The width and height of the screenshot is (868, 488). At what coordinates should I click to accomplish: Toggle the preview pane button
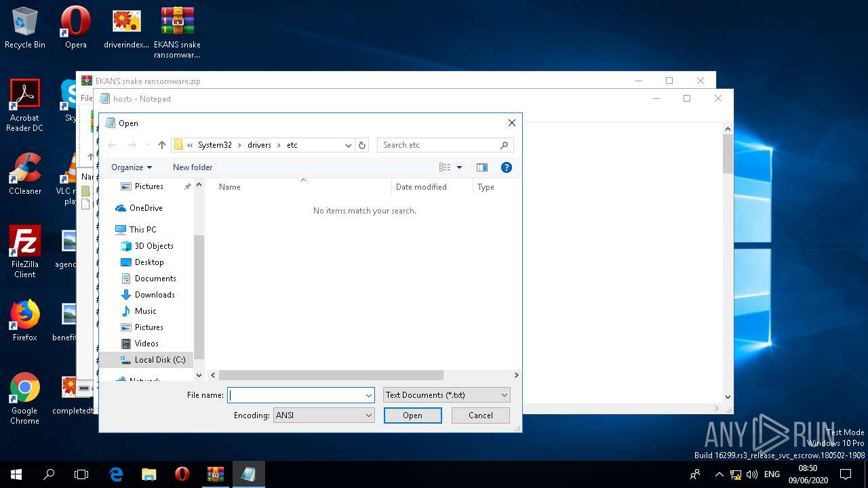pyautogui.click(x=482, y=167)
